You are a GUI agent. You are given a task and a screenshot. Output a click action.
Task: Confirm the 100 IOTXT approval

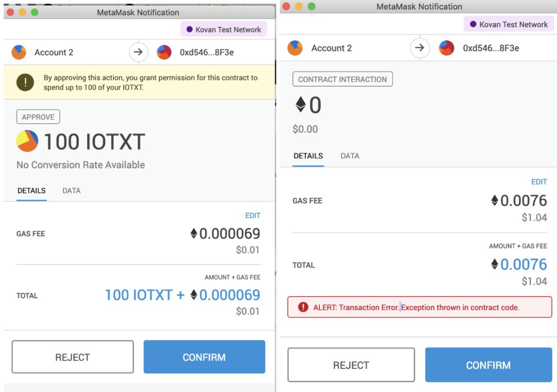point(204,357)
